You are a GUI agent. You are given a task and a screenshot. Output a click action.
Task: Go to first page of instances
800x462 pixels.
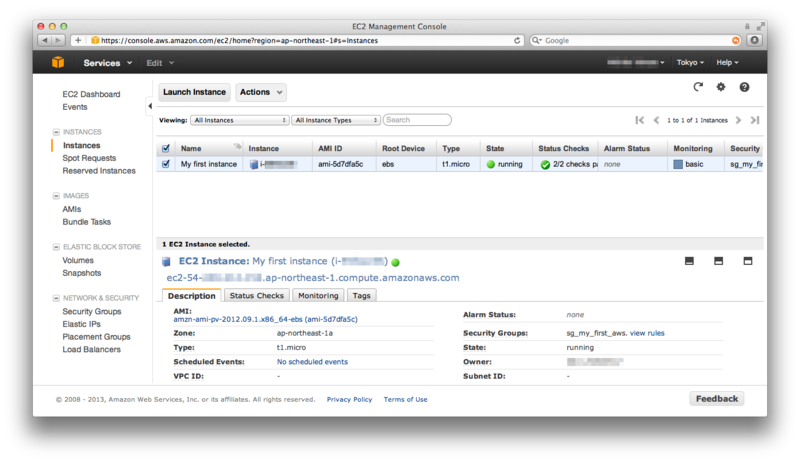click(639, 120)
